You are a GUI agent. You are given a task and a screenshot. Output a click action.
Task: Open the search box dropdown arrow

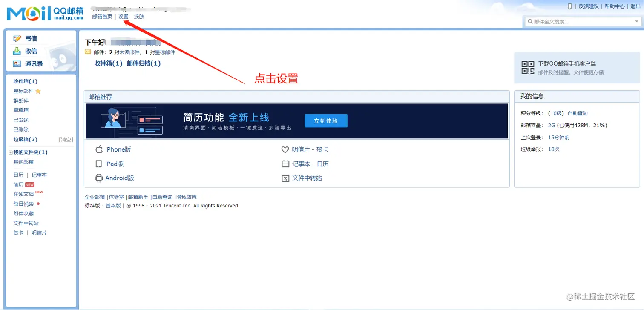click(x=637, y=21)
